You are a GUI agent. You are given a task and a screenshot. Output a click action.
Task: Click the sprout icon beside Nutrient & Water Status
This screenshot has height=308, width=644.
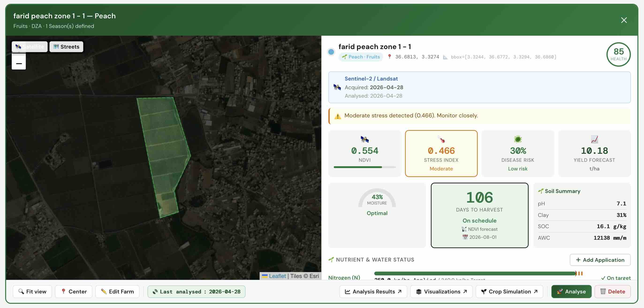[x=331, y=259]
